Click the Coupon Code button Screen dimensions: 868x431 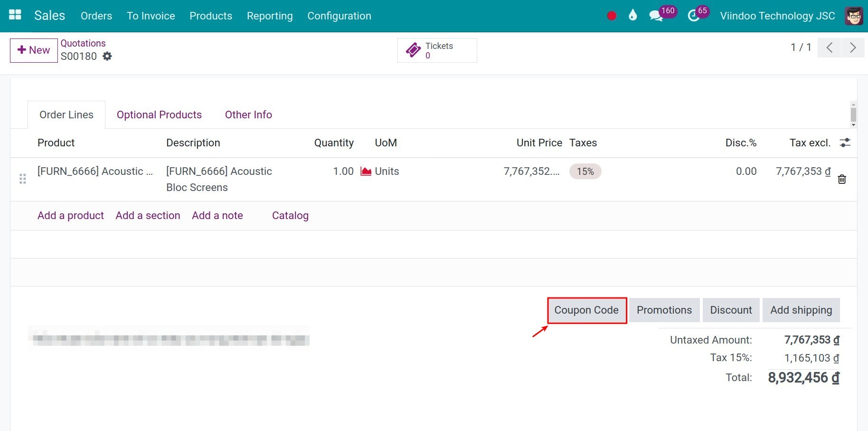pos(587,310)
